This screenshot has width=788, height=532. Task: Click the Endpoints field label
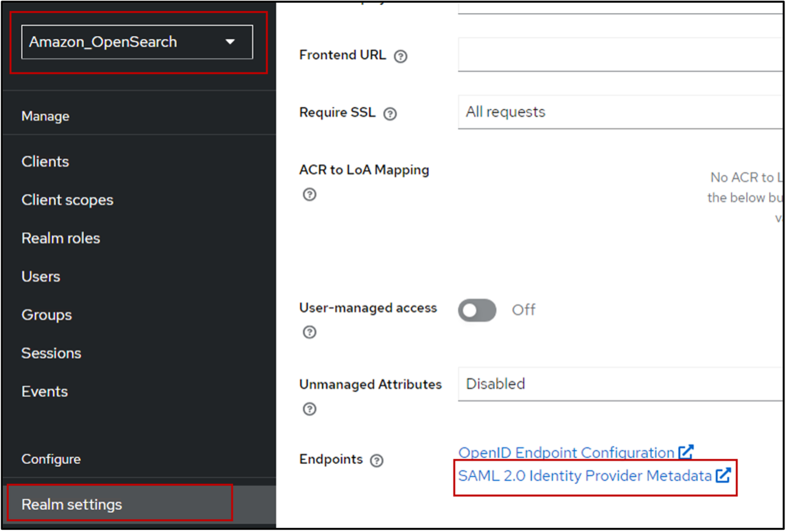click(331, 459)
